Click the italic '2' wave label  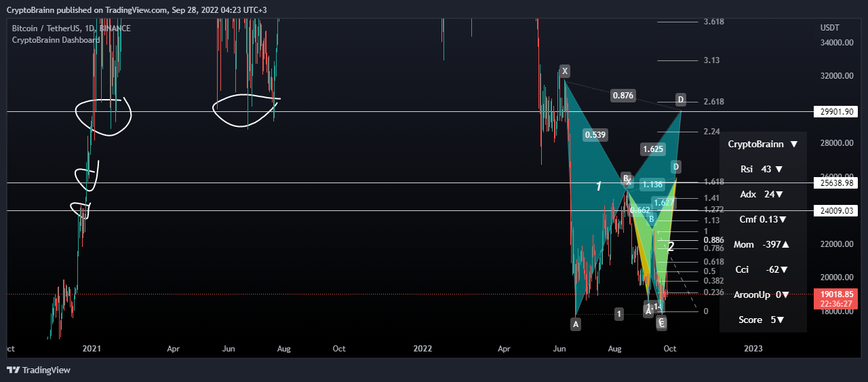671,246
